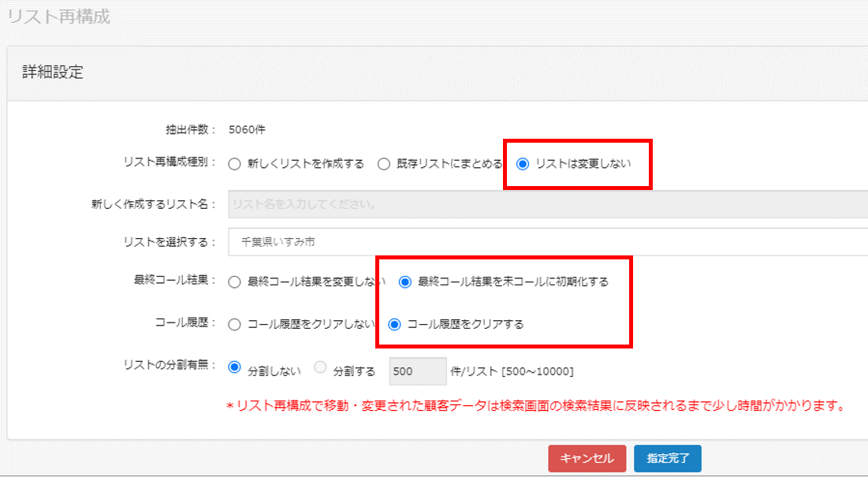Select 新しくリストを作成する radio option
The height and width of the screenshot is (477, 868).
click(x=234, y=164)
